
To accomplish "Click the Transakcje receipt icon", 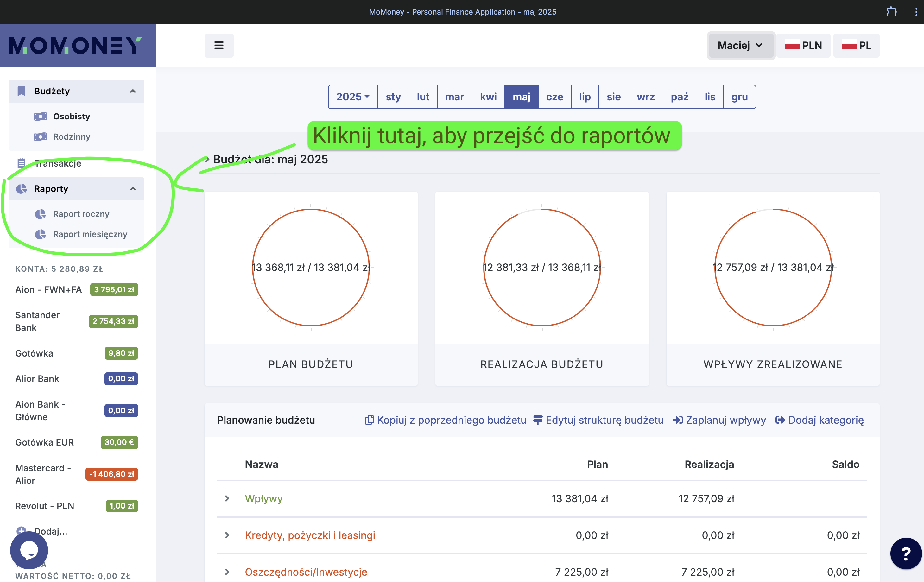I will pyautogui.click(x=22, y=163).
